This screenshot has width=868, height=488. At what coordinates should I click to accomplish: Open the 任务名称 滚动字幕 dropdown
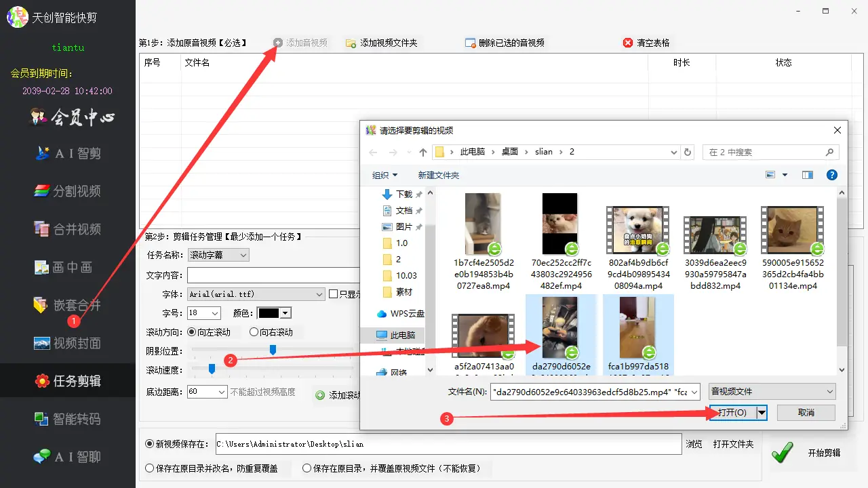click(x=218, y=255)
